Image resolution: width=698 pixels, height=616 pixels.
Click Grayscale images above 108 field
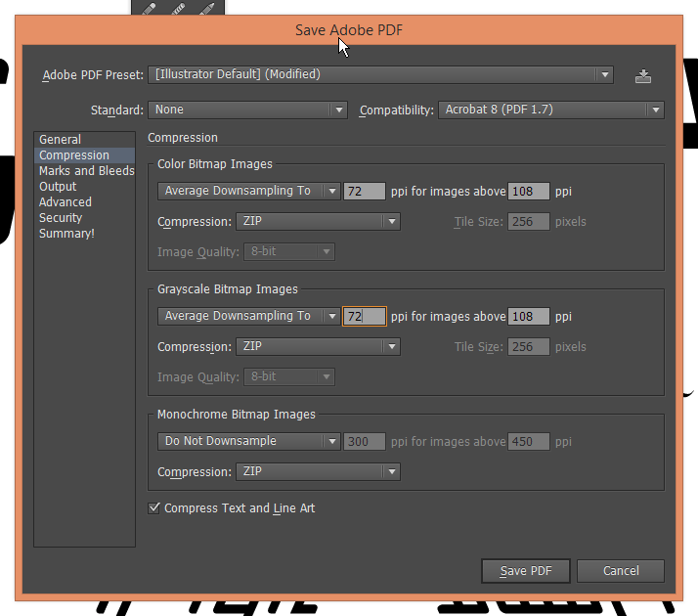point(529,316)
